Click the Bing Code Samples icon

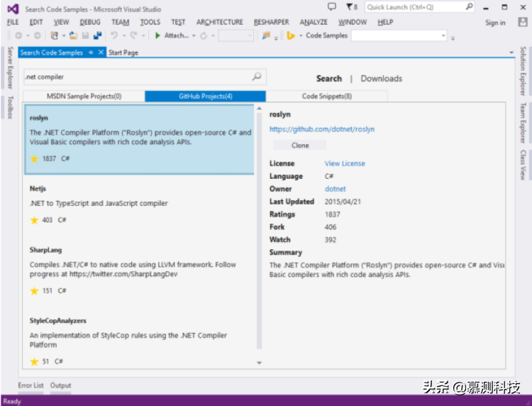[291, 35]
